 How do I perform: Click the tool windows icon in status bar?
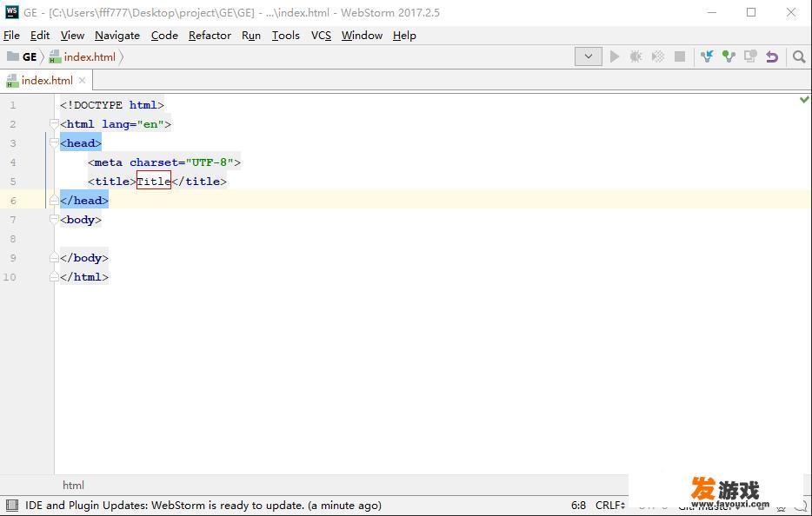point(12,505)
